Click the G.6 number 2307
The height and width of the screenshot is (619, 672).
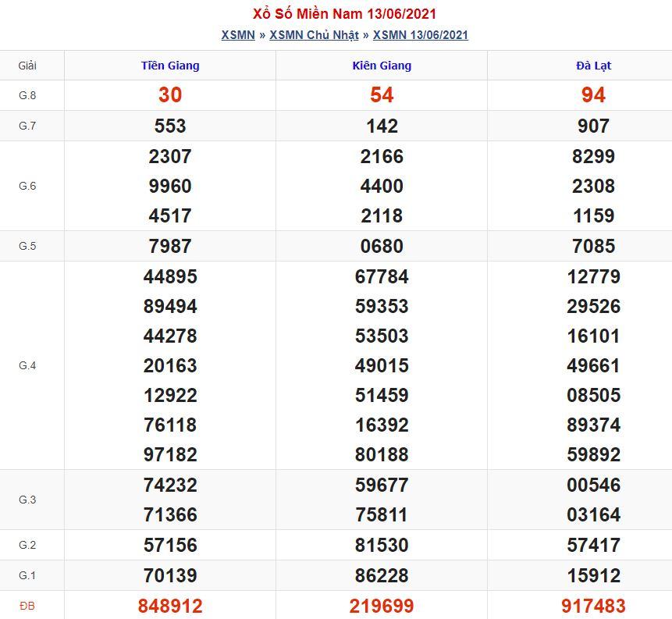[170, 156]
